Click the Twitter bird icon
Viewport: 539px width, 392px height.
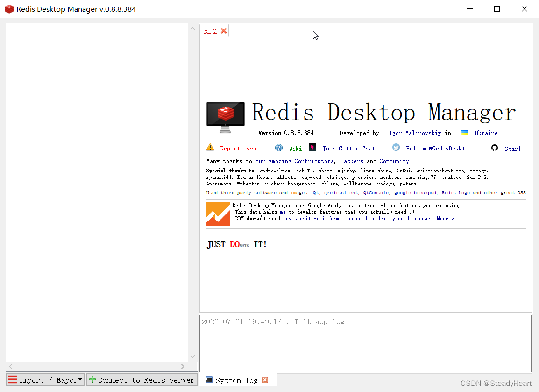point(396,148)
